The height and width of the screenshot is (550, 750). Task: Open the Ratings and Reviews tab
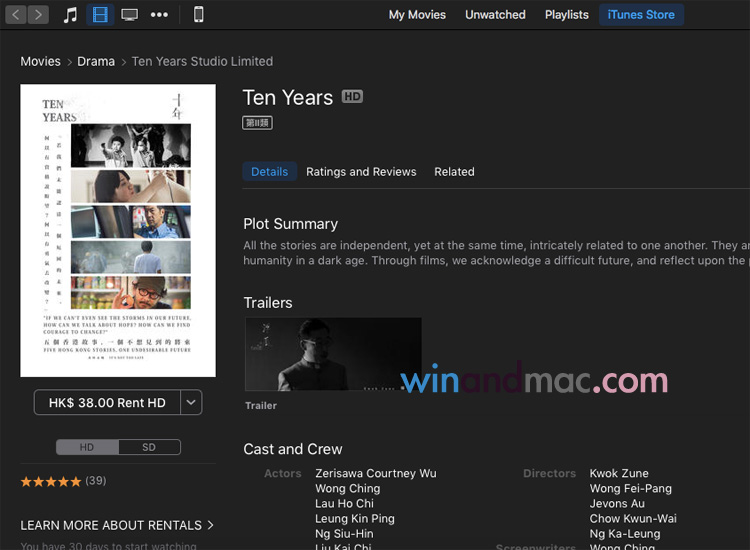(x=361, y=172)
